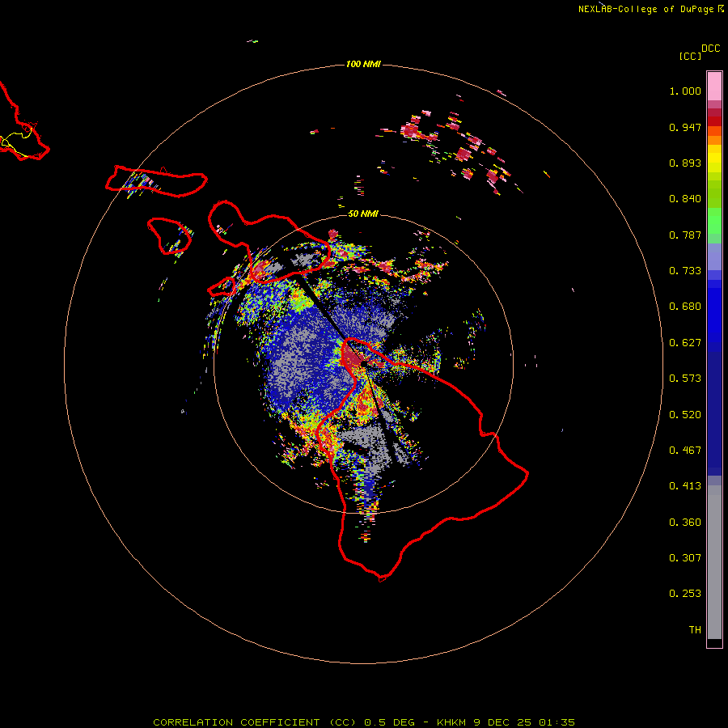Click the 0.733 scale value
This screenshot has height=728, width=728.
tap(685, 271)
